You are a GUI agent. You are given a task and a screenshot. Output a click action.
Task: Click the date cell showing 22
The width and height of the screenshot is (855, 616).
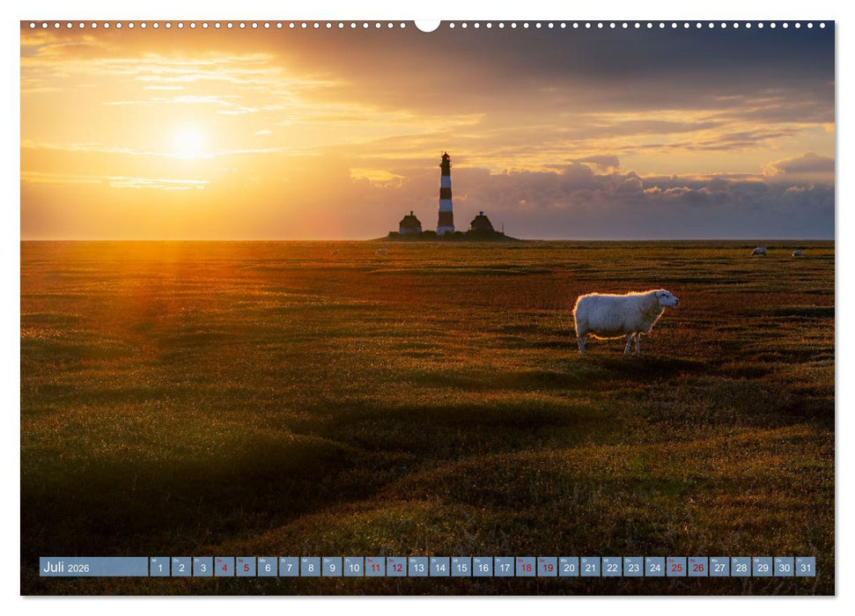click(x=612, y=568)
